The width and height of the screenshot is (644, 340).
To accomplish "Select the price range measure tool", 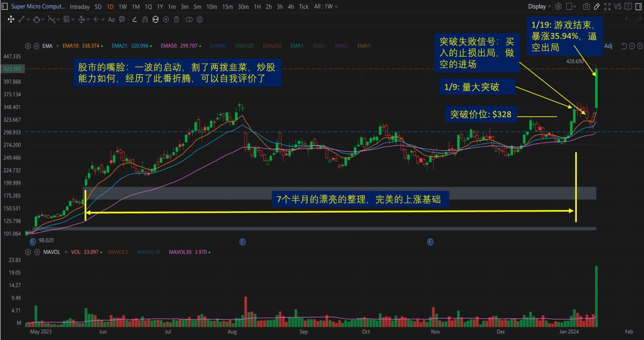I will point(81,19).
